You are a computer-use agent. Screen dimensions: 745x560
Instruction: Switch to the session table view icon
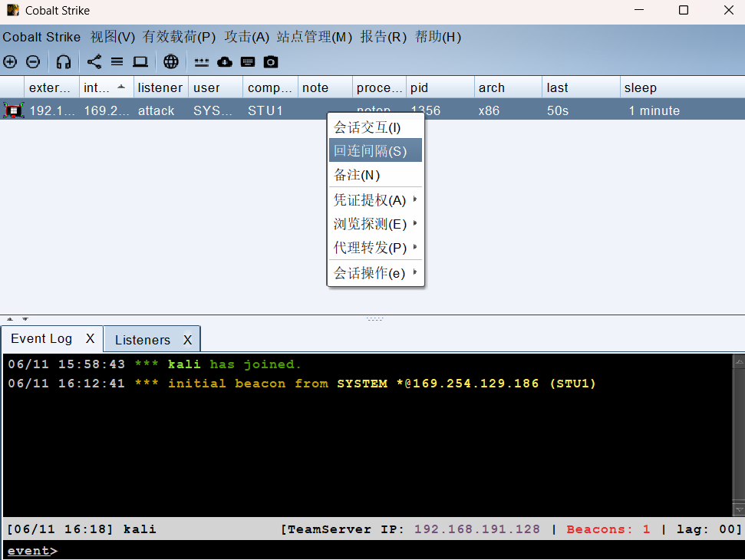[117, 61]
